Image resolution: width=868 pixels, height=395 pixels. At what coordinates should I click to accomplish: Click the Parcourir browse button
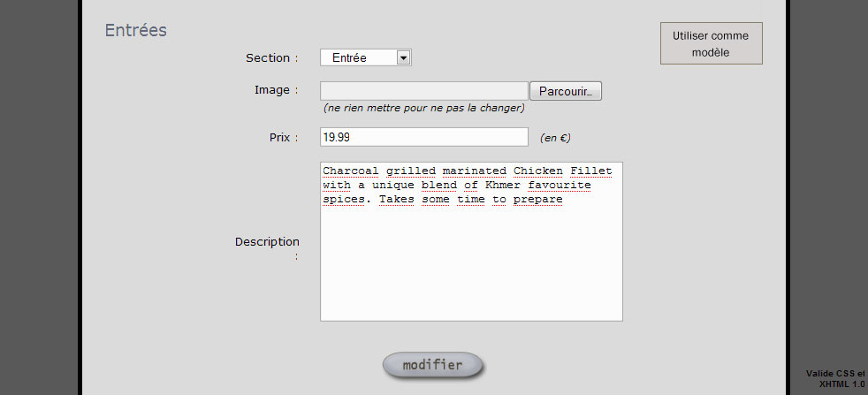[566, 91]
